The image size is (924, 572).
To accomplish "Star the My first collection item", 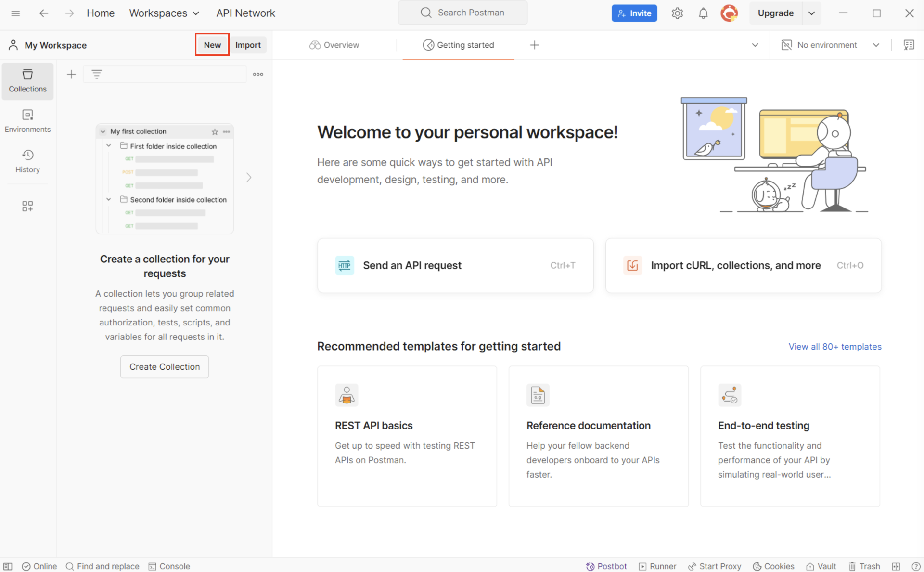I will (x=215, y=131).
